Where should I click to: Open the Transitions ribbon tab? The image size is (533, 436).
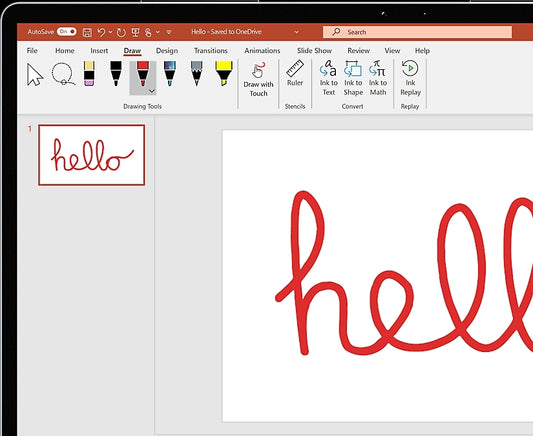click(x=211, y=51)
